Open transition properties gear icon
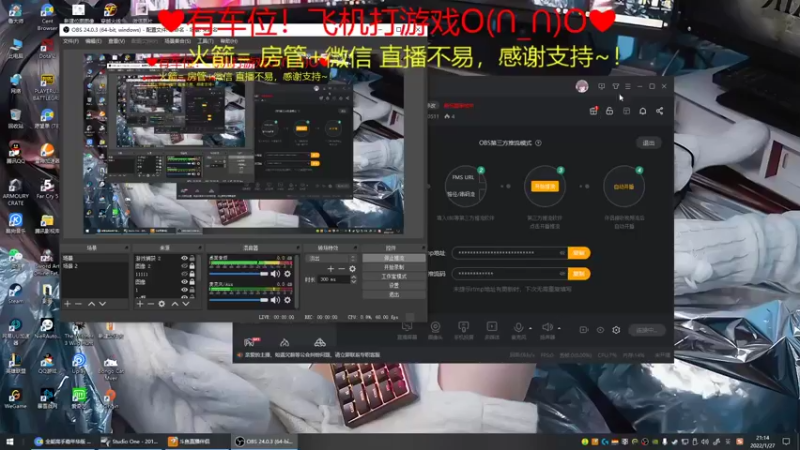 [x=352, y=268]
